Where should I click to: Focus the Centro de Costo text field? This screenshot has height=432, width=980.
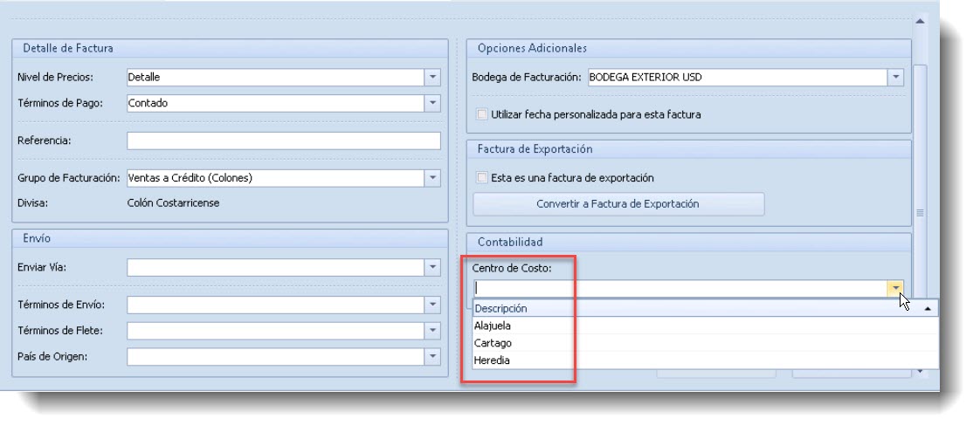click(x=680, y=288)
